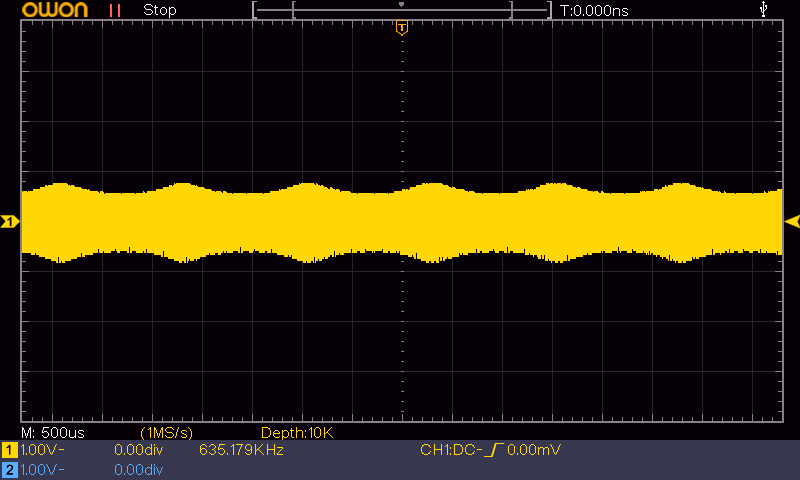Click channel 2 1.00V vertical scale

coord(41,469)
